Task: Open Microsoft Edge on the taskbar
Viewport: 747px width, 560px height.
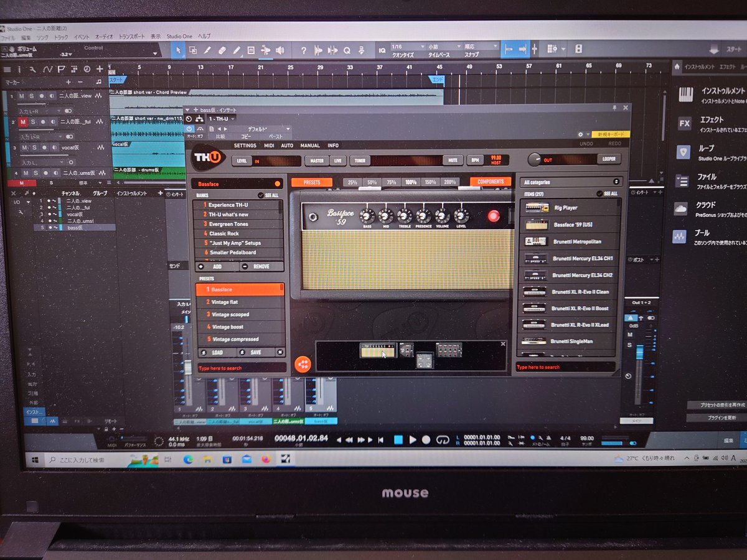Action: point(189,460)
